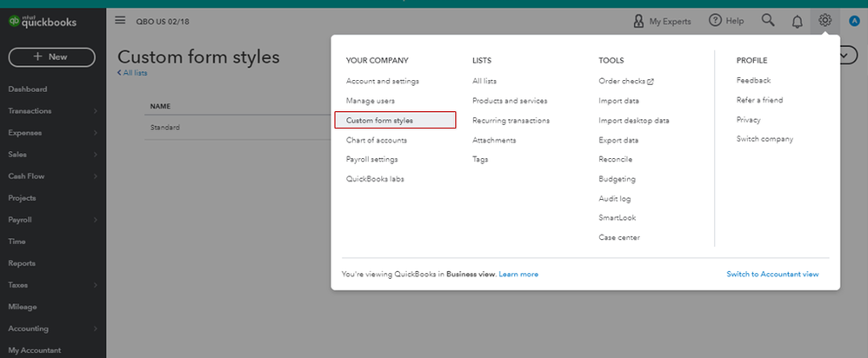The width and height of the screenshot is (868, 358).
Task: Click the QuickBooks logo
Action: point(43,22)
